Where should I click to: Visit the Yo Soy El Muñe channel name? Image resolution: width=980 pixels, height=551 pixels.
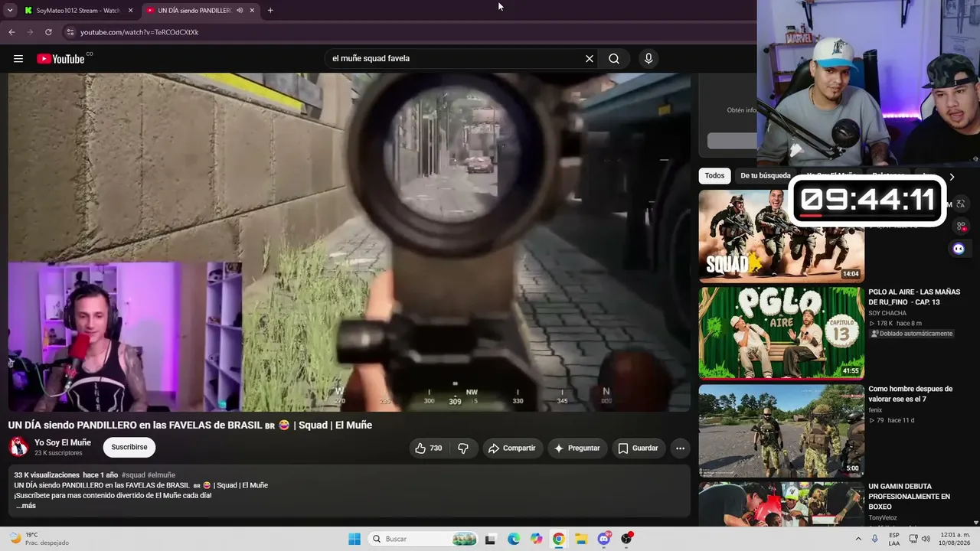tap(63, 442)
